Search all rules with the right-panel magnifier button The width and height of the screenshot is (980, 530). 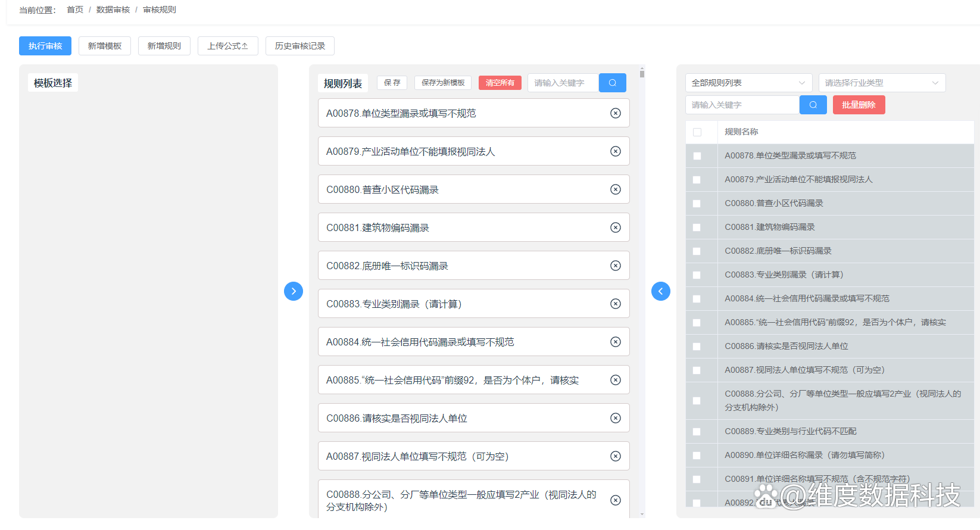[813, 105]
